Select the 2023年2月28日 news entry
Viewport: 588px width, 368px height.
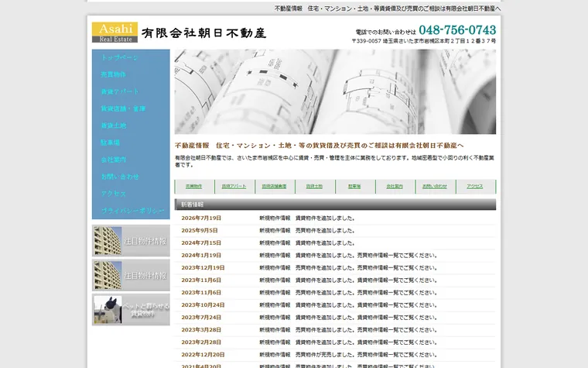click(335, 342)
